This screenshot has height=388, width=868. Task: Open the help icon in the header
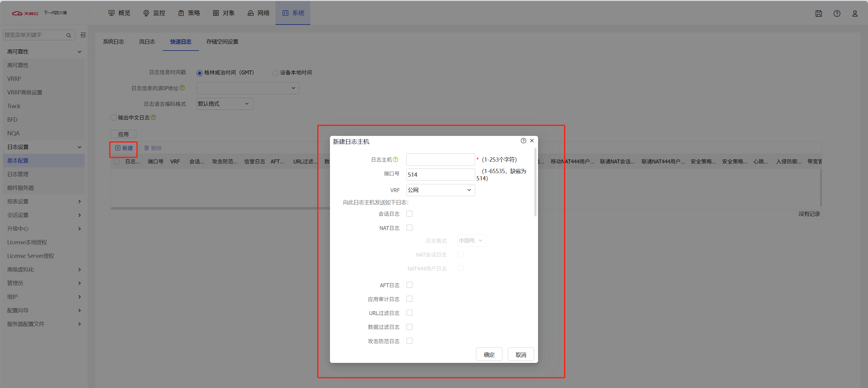pos(837,14)
